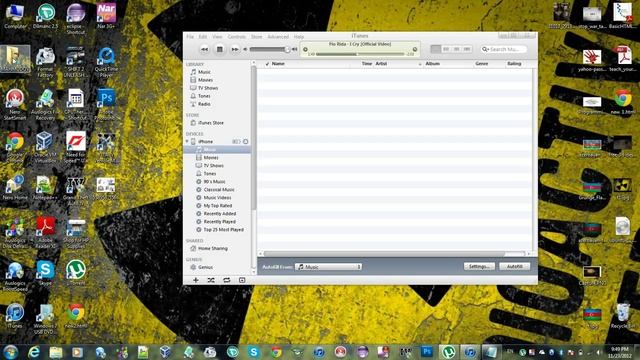Open QuickTime Player desktop icon
This screenshot has width=640, height=360.
click(106, 62)
